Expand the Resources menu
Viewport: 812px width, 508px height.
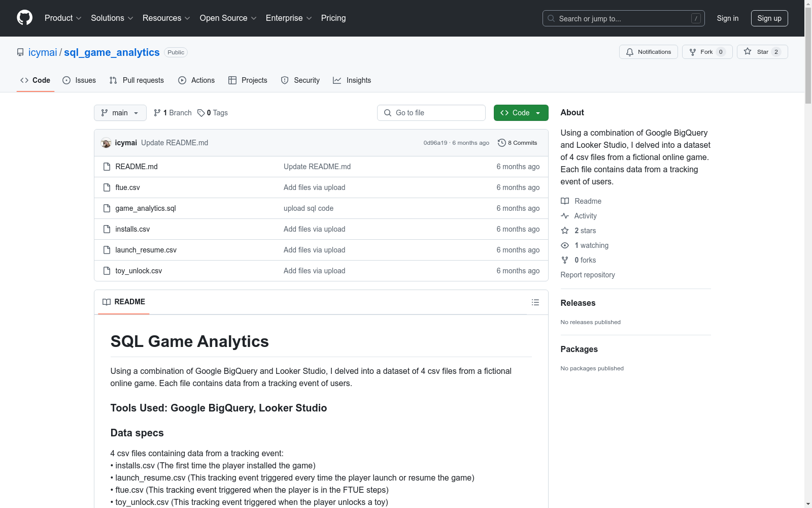coord(166,18)
